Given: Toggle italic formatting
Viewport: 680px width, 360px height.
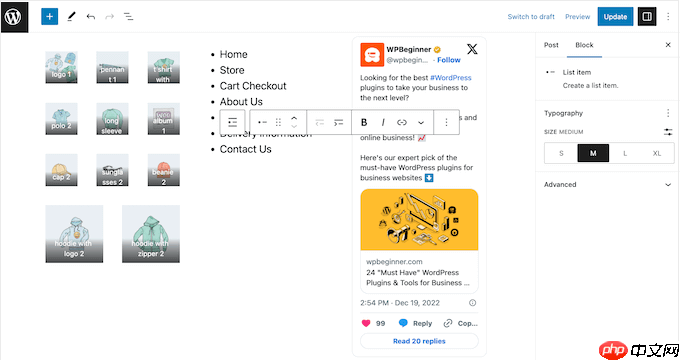Looking at the screenshot, I should tap(383, 122).
